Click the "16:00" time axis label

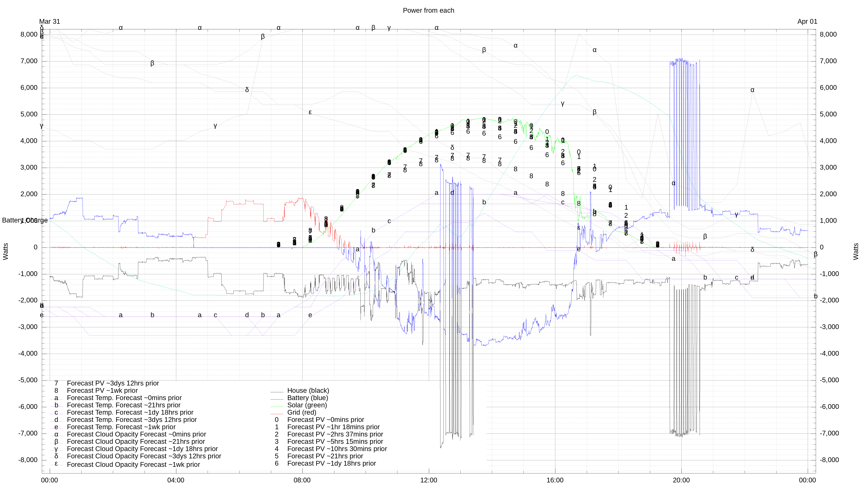pyautogui.click(x=555, y=480)
